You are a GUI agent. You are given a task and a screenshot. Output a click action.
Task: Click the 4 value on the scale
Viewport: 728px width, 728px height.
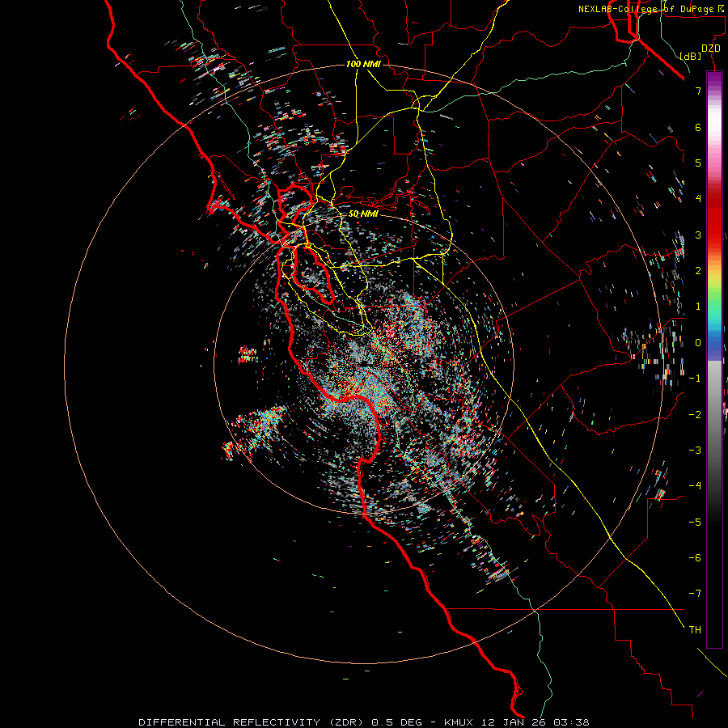[x=698, y=199]
